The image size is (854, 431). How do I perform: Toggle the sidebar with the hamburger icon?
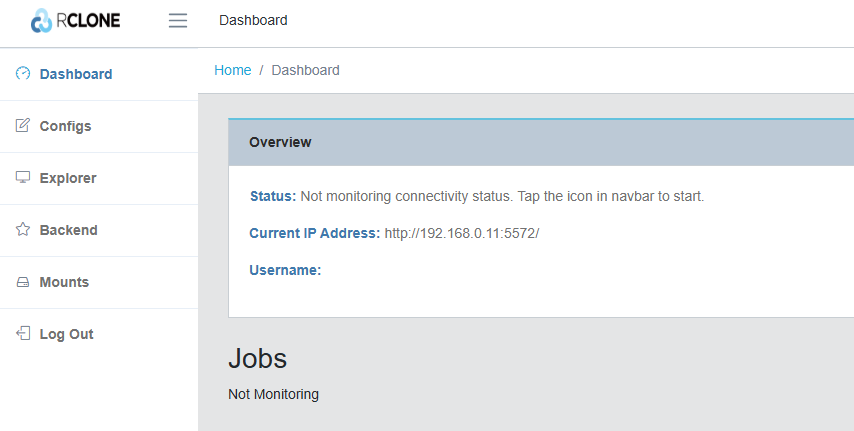[x=178, y=20]
